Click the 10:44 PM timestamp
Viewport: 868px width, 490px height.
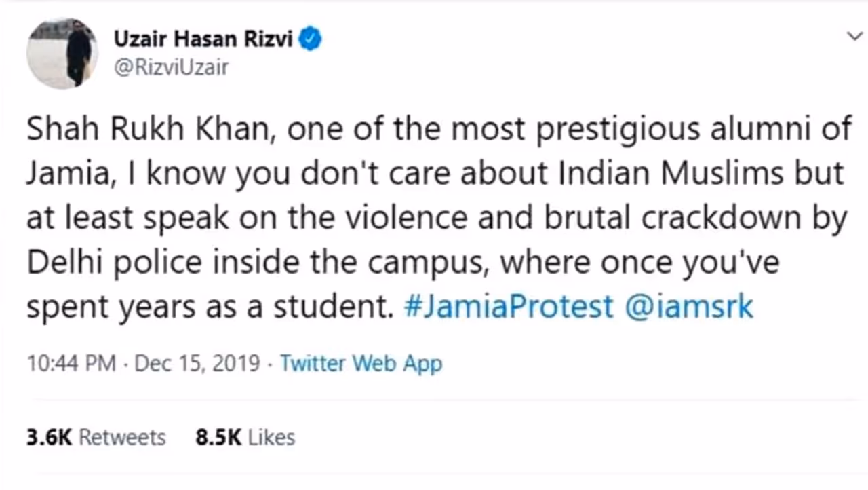pyautogui.click(x=71, y=363)
